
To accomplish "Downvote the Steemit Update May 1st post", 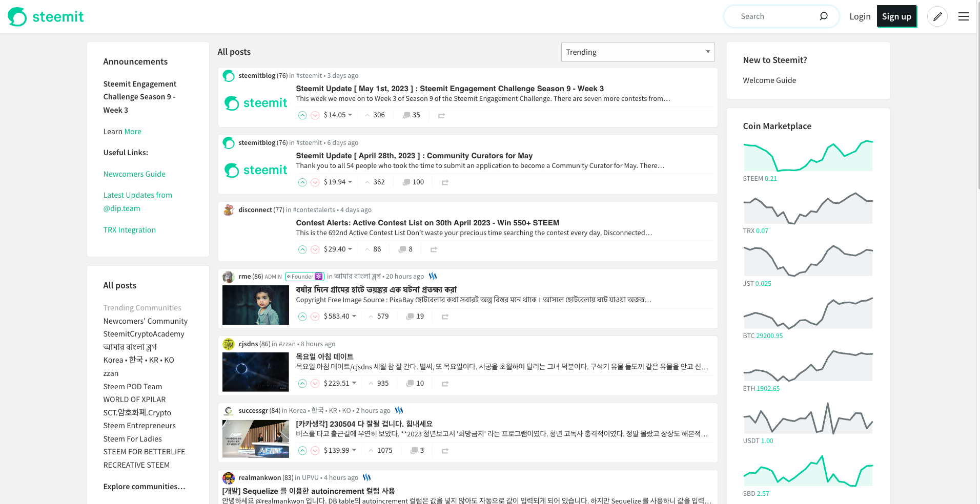I will coord(315,115).
